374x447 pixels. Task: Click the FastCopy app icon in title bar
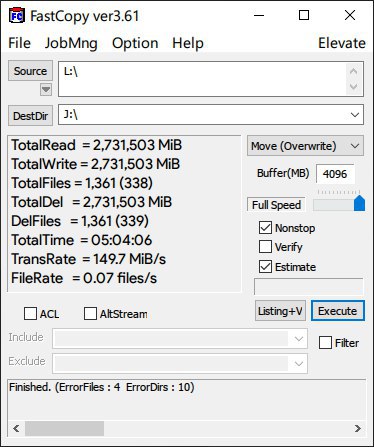point(17,16)
